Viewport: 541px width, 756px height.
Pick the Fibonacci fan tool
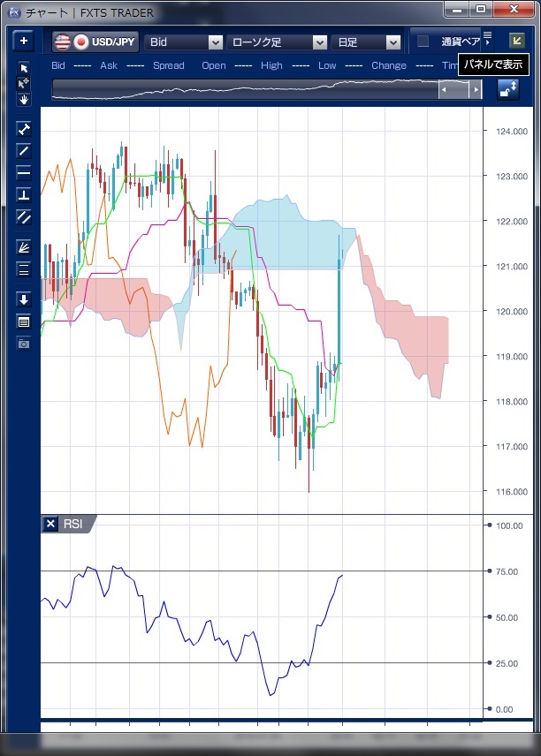click(24, 247)
